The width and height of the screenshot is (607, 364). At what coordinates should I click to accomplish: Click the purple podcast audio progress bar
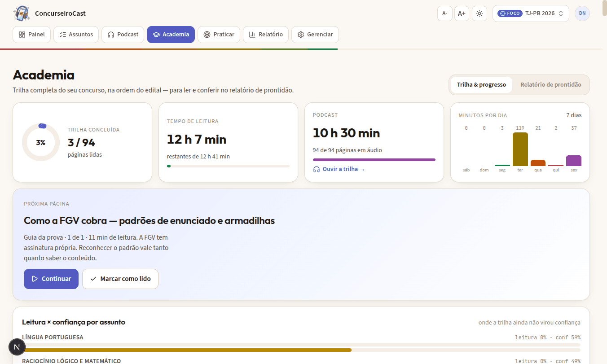(374, 159)
